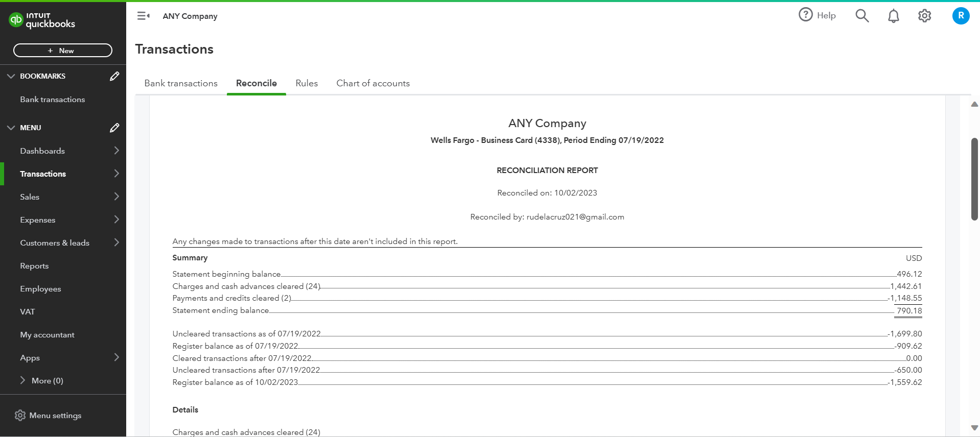Collapse the BOOKMARKS section
Viewport: 980px width, 437px height.
pyautogui.click(x=11, y=76)
